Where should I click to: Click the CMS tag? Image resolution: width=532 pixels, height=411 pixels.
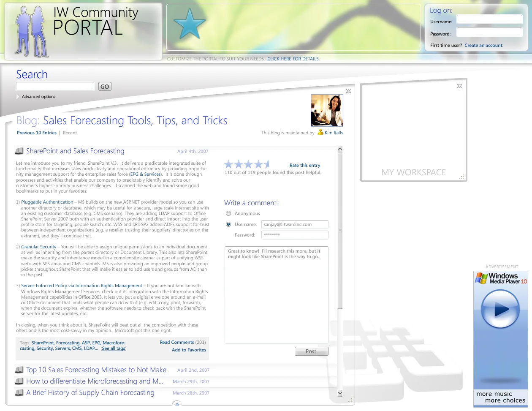click(x=77, y=348)
